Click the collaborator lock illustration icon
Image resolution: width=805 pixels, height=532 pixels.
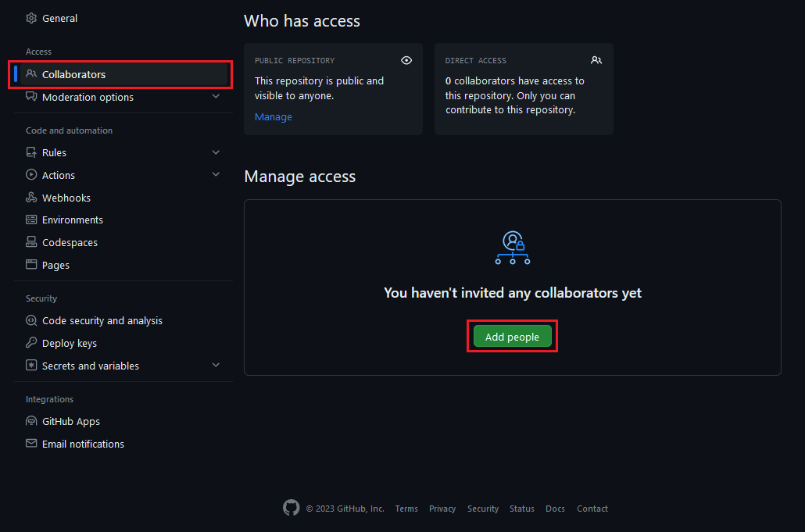pyautogui.click(x=513, y=248)
